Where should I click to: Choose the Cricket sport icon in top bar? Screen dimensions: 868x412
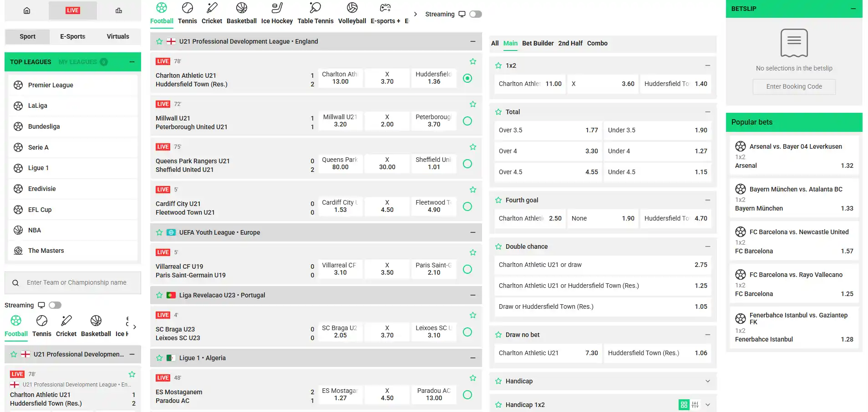click(212, 8)
